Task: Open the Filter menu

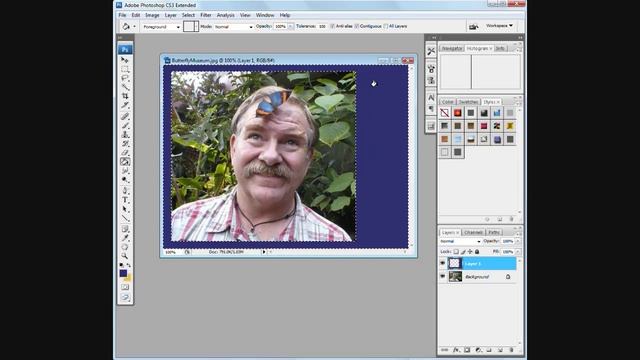Action: 206,15
